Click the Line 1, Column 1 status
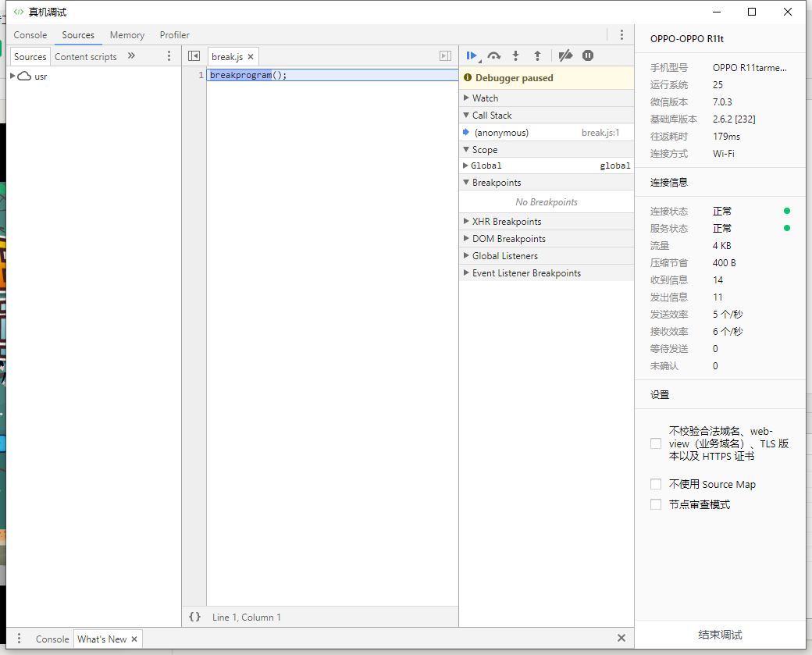The width and height of the screenshot is (812, 655). [247, 618]
